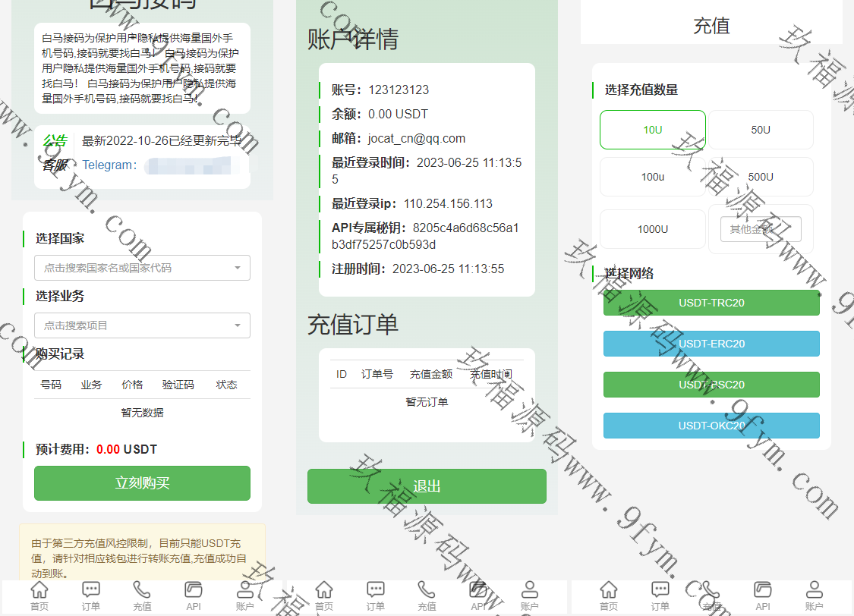Tap 首页 home icon on the account details page
This screenshot has width=854, height=616.
tap(324, 590)
